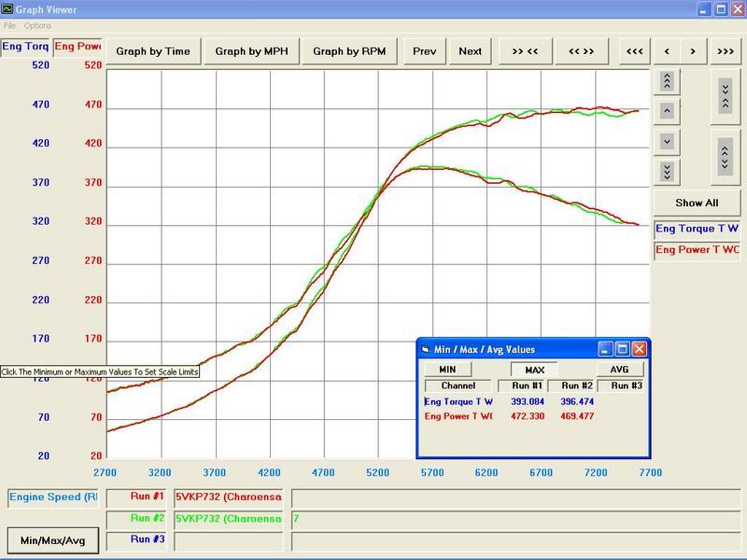Select Graph by RPM
Viewport: 747px width, 560px height.
pyautogui.click(x=349, y=51)
